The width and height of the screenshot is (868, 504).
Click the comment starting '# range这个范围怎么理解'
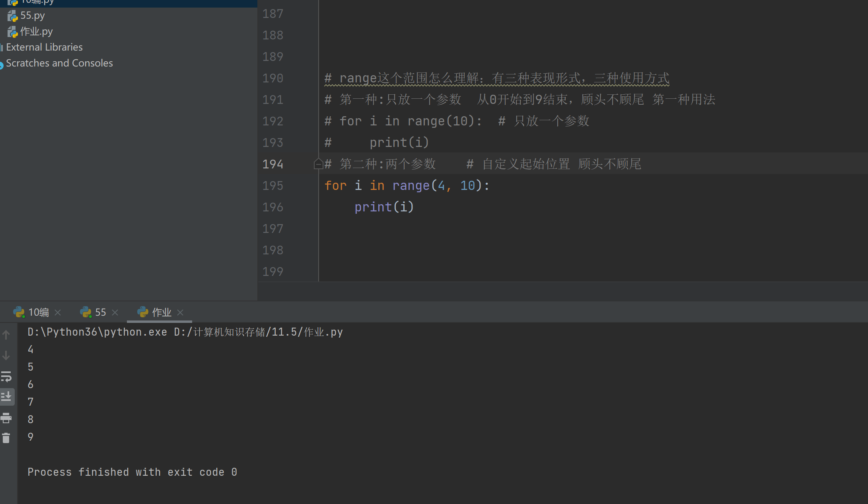[497, 78]
